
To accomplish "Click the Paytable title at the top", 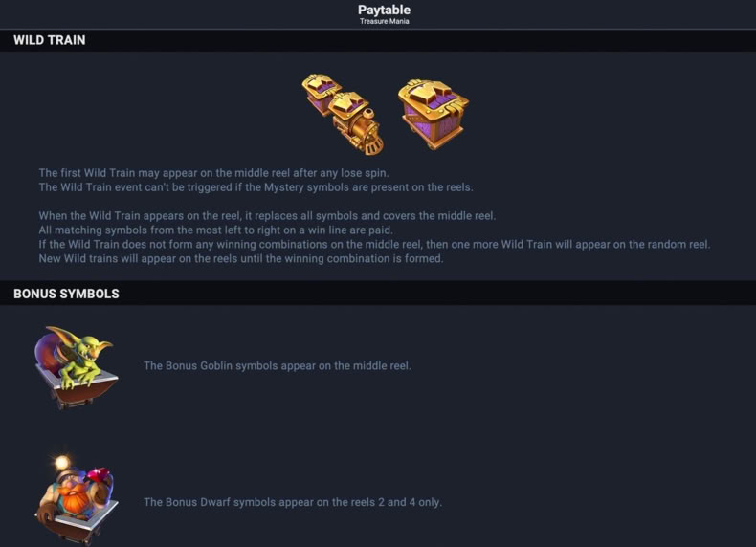I will point(385,10).
